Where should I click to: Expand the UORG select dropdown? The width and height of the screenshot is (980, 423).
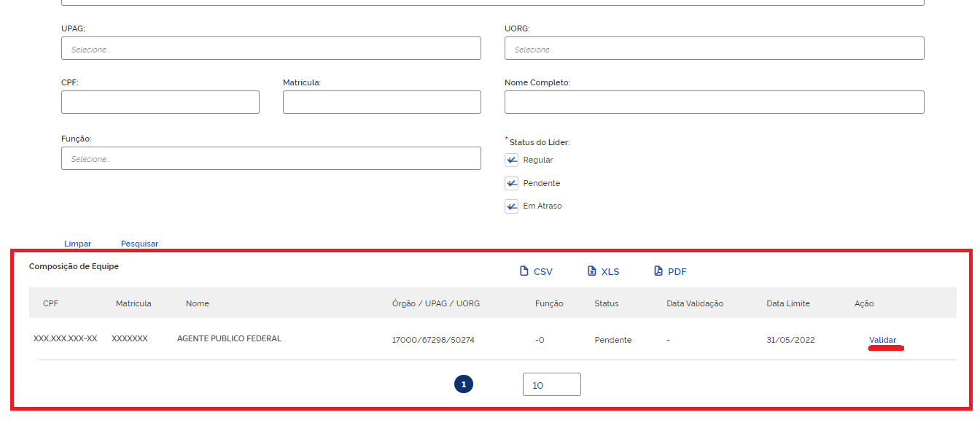pos(714,49)
